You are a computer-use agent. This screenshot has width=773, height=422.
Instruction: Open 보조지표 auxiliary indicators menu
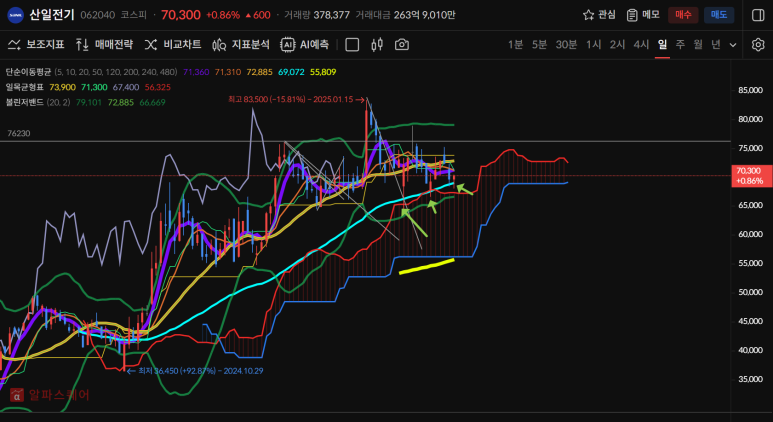(x=36, y=45)
